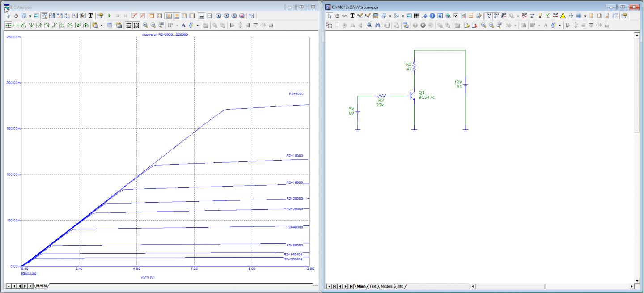Click the blue Info mode icon
The image size is (644, 293).
(432, 16)
